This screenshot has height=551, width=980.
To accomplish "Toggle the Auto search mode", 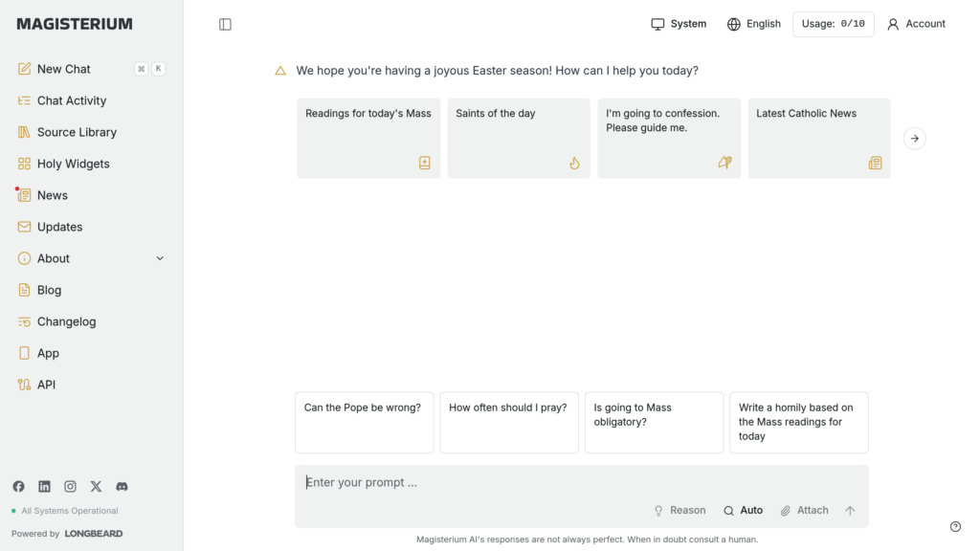I will [x=743, y=511].
